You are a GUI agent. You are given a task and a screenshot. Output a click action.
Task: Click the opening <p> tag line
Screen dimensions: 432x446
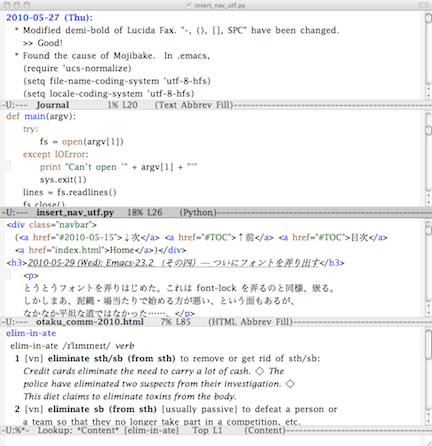pyautogui.click(x=31, y=276)
